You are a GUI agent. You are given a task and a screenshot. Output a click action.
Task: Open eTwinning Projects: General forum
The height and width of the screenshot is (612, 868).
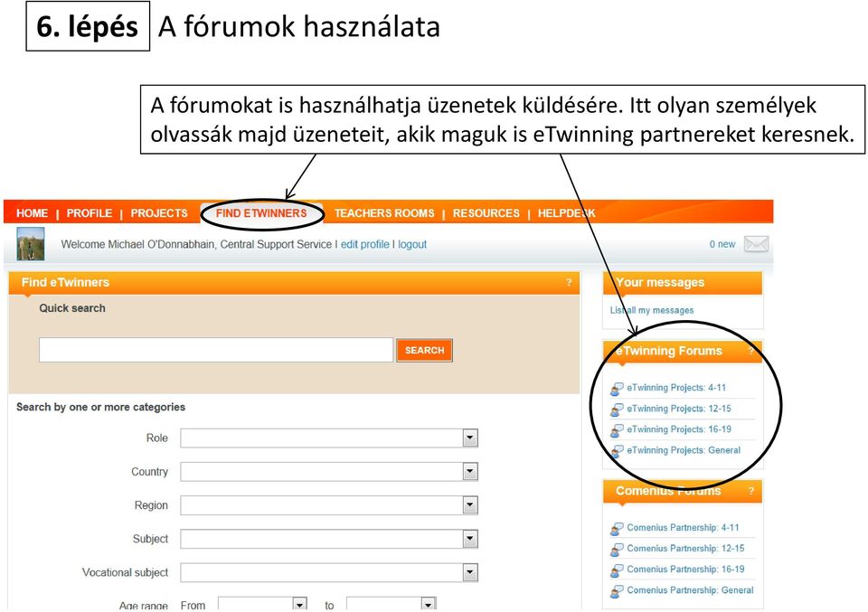(684, 450)
